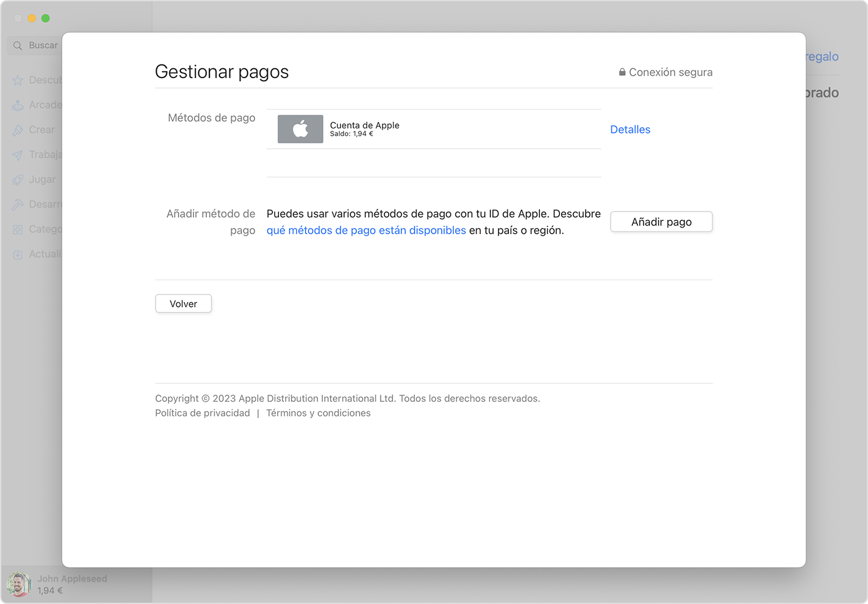Open Política de privacidad link
This screenshot has height=604, width=868.
[x=202, y=413]
